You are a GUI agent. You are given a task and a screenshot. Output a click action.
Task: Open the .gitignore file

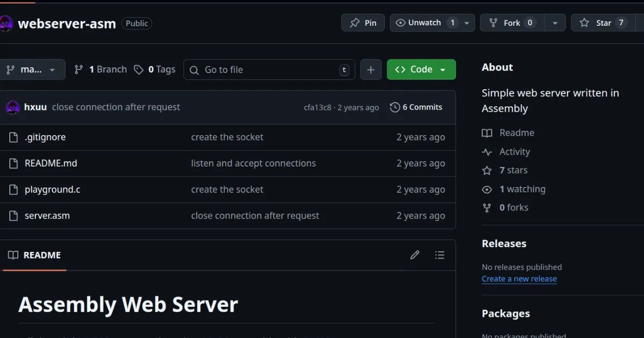point(45,137)
